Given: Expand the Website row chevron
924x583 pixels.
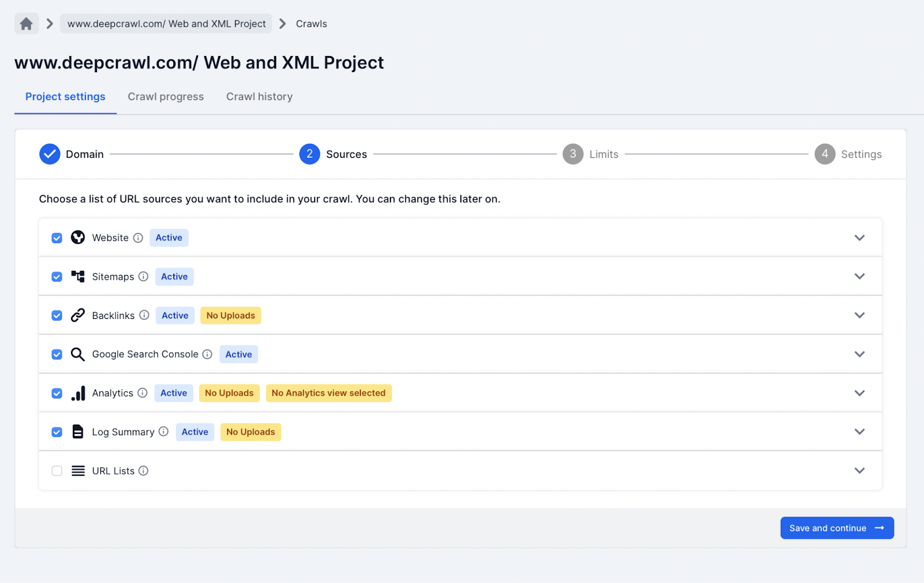Looking at the screenshot, I should (859, 238).
